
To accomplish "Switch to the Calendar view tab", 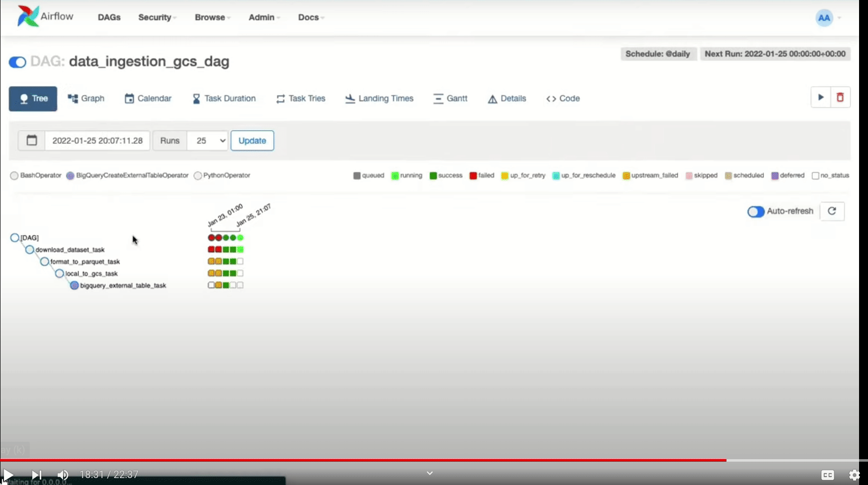I will pyautogui.click(x=148, y=98).
